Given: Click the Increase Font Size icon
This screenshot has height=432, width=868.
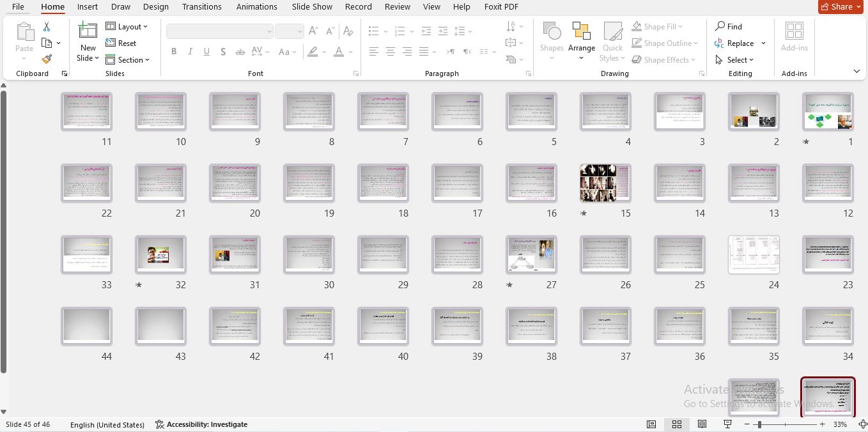Looking at the screenshot, I should (x=313, y=31).
